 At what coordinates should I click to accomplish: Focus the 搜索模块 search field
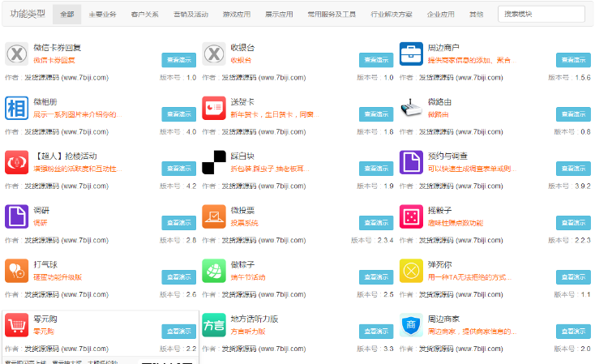click(542, 14)
